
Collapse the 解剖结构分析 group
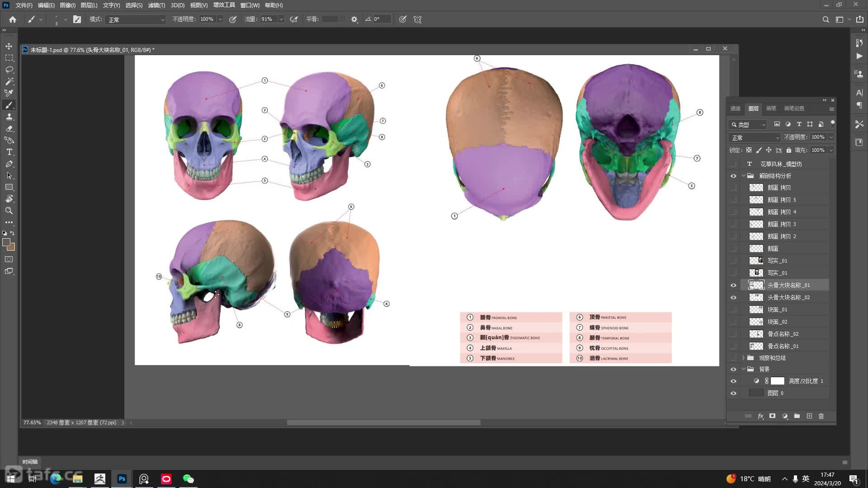tap(743, 176)
